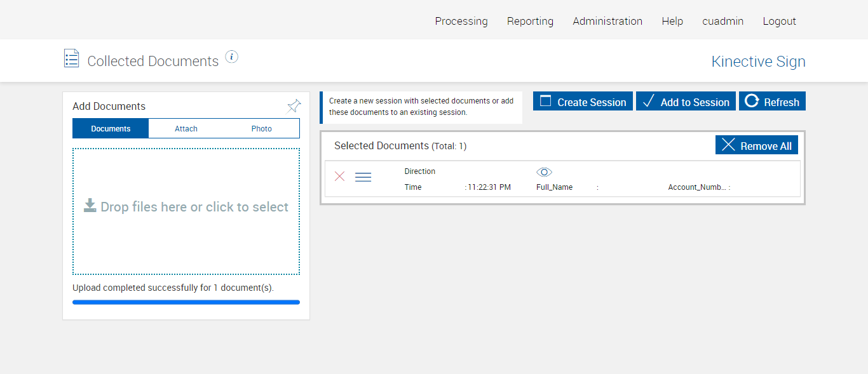Switch to the Photo tab
This screenshot has width=868, height=374.
(x=261, y=129)
